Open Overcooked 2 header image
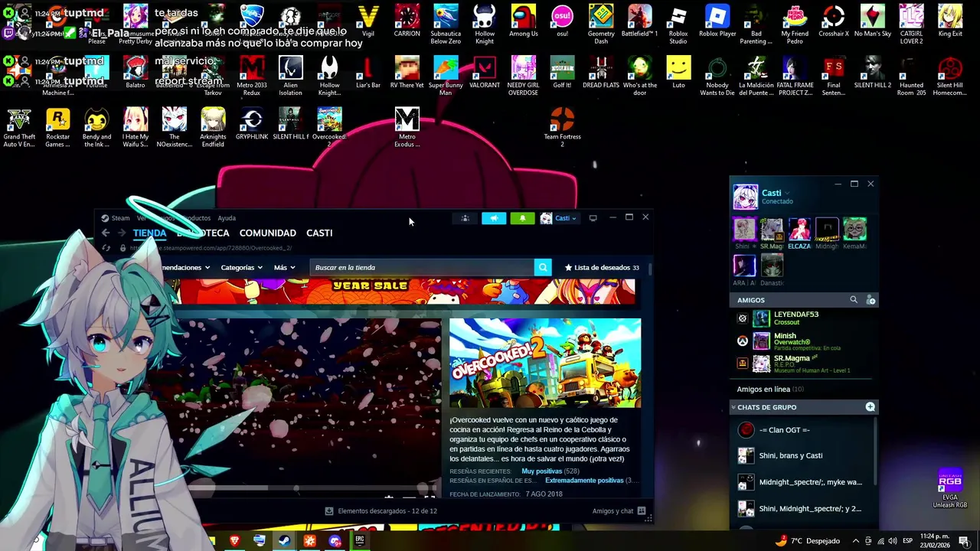 click(545, 364)
